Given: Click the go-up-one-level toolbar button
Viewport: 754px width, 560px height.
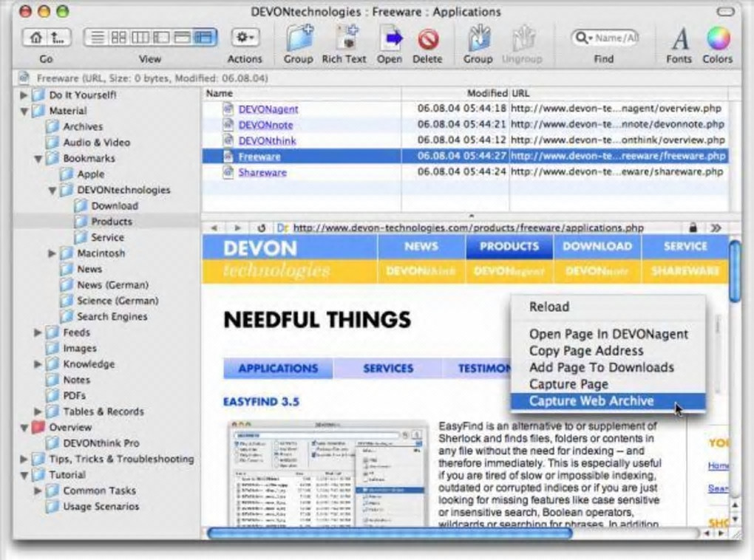Looking at the screenshot, I should 58,38.
